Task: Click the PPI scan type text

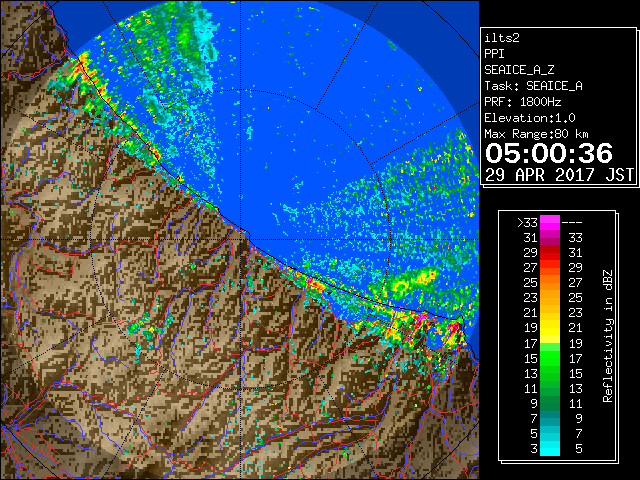Action: point(494,54)
